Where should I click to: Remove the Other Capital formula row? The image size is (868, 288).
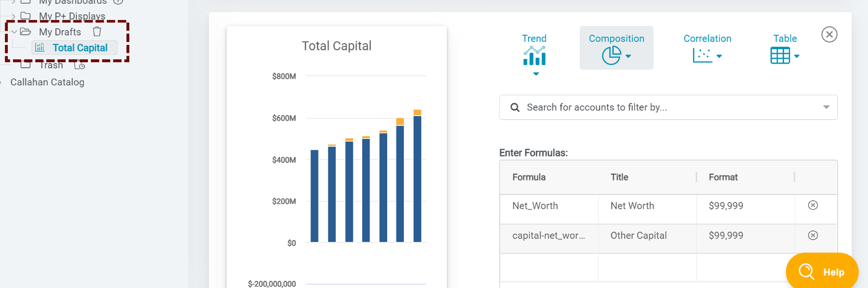813,235
